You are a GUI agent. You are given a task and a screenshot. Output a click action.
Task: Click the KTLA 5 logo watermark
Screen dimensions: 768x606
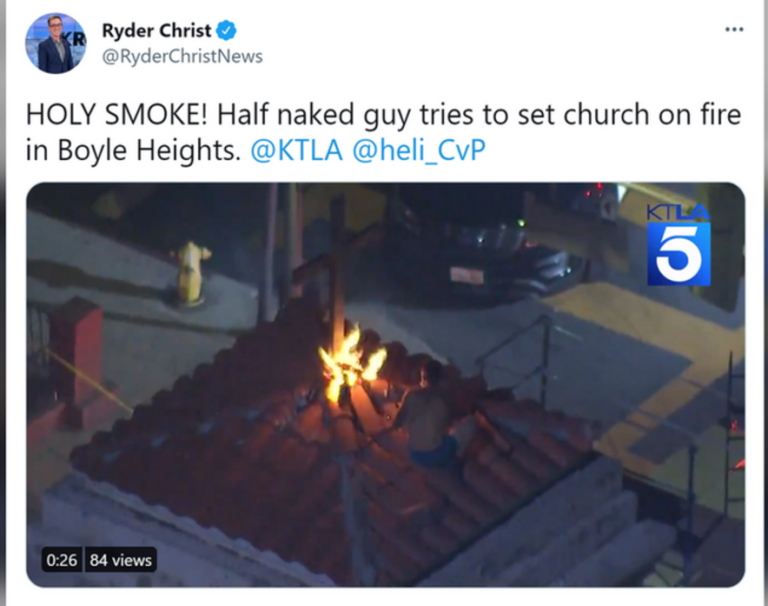pos(678,245)
